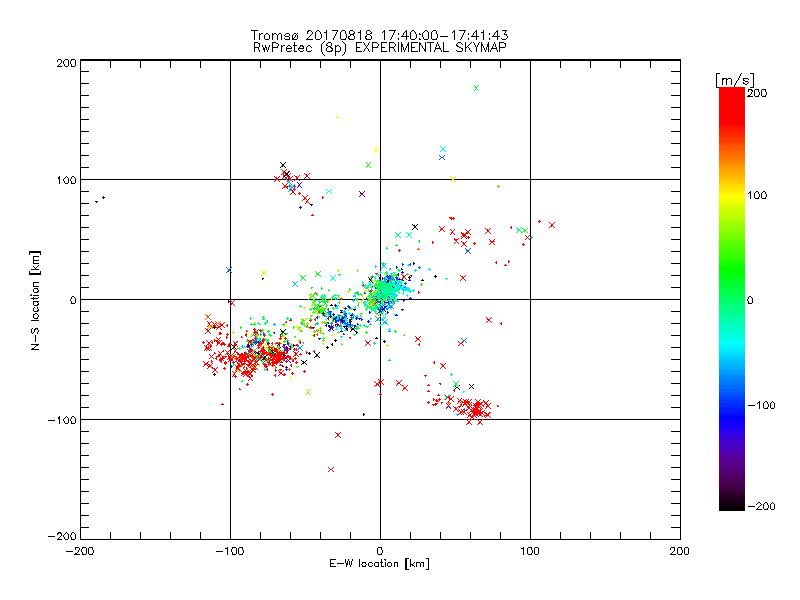Click the lowest red X marker in the plot
800x600 pixels.
click(331, 469)
